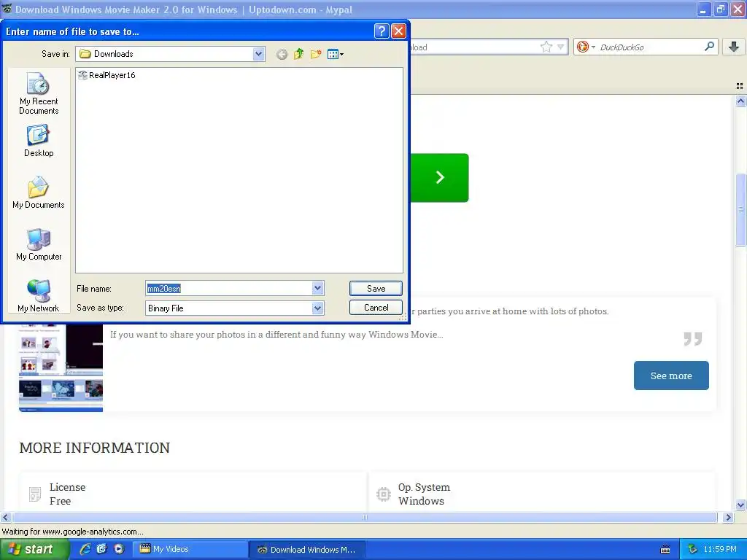Switch to Download Windows M... taskbar item
This screenshot has width=747, height=560.
point(307,549)
